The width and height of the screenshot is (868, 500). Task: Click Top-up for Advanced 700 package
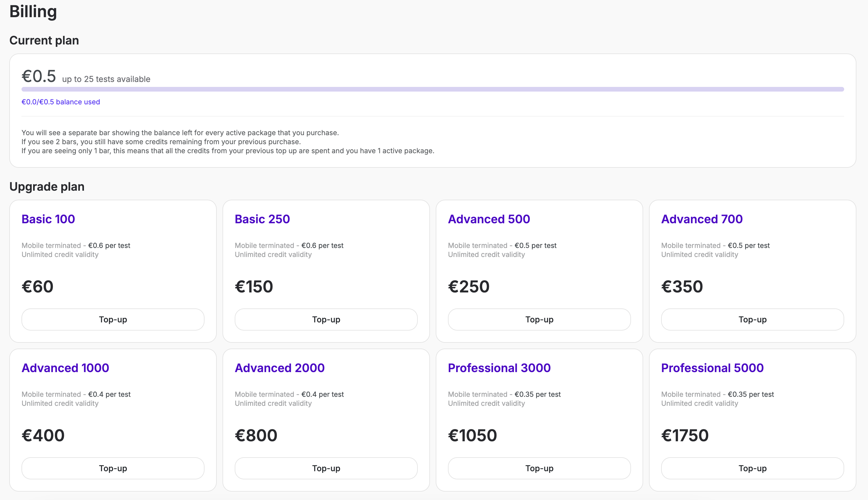[752, 319]
